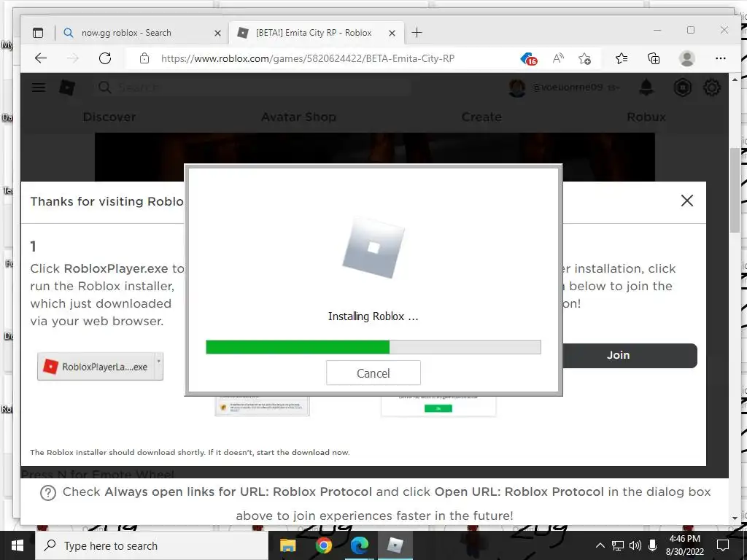Click the installer warning screenshot thumbnail
This screenshot has width=747, height=560.
click(x=262, y=405)
